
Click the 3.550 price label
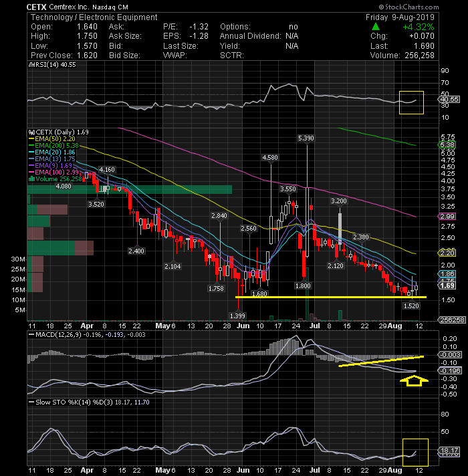[x=288, y=189]
